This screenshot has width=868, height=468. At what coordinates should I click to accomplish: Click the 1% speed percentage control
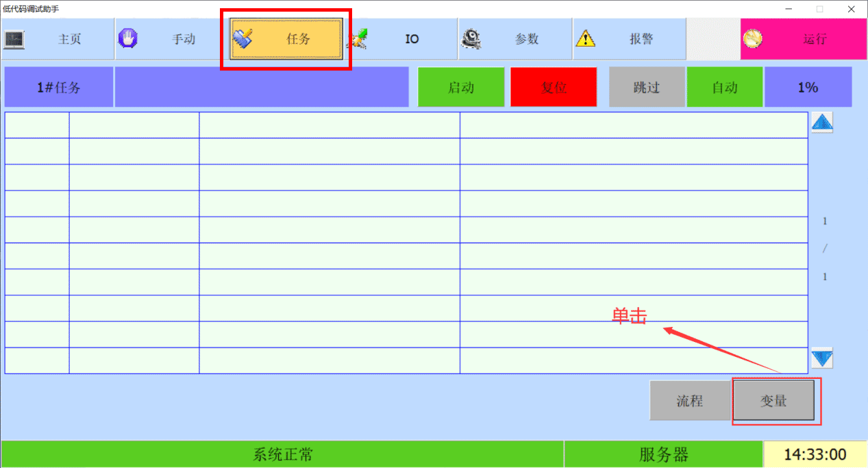(x=808, y=87)
